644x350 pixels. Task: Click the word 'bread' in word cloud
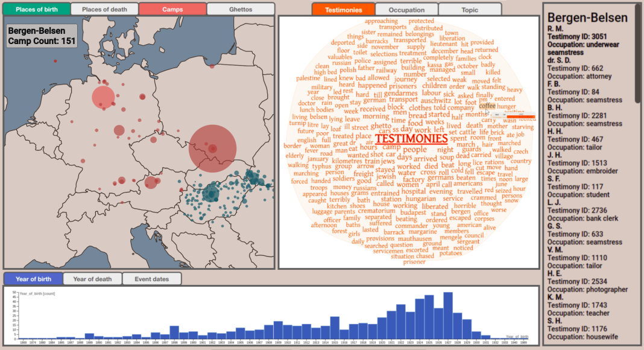click(417, 115)
